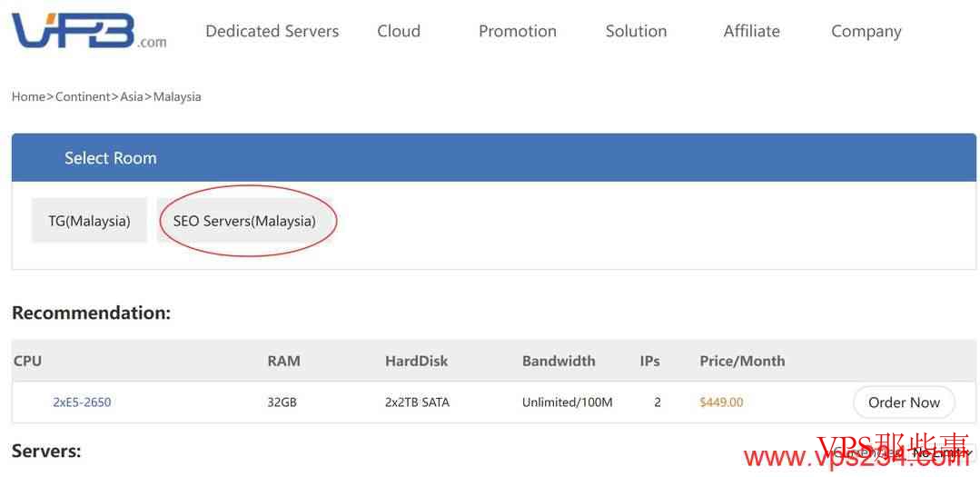Viewport: 980px width, 477px height.
Task: Click Home in the breadcrumb
Action: (28, 97)
